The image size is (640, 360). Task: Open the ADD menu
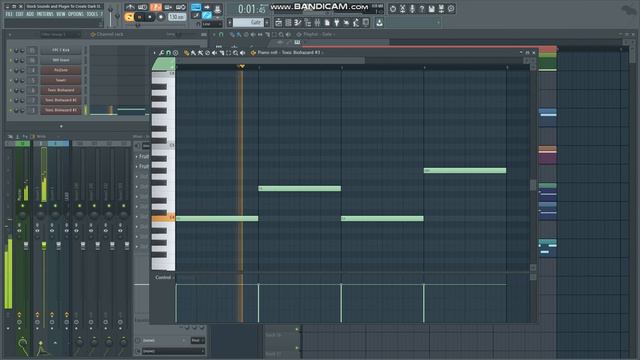pyautogui.click(x=30, y=14)
